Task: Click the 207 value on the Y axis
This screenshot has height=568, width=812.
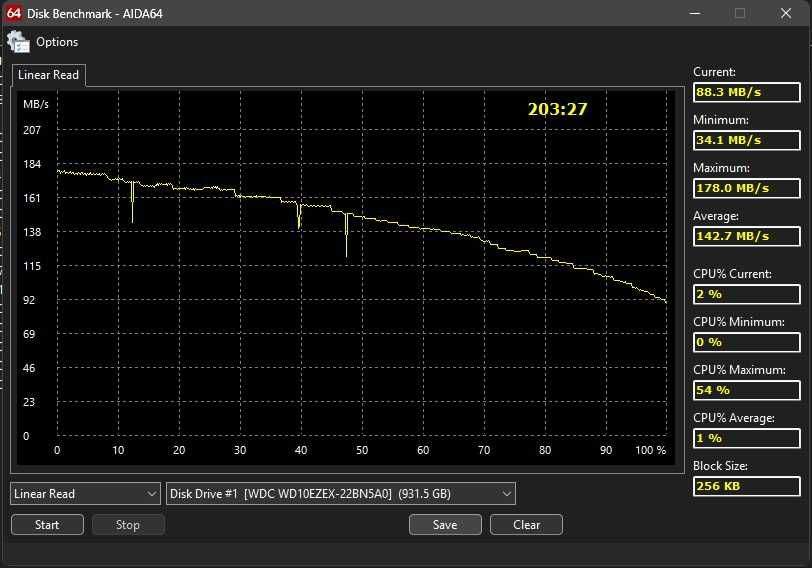Action: point(32,130)
